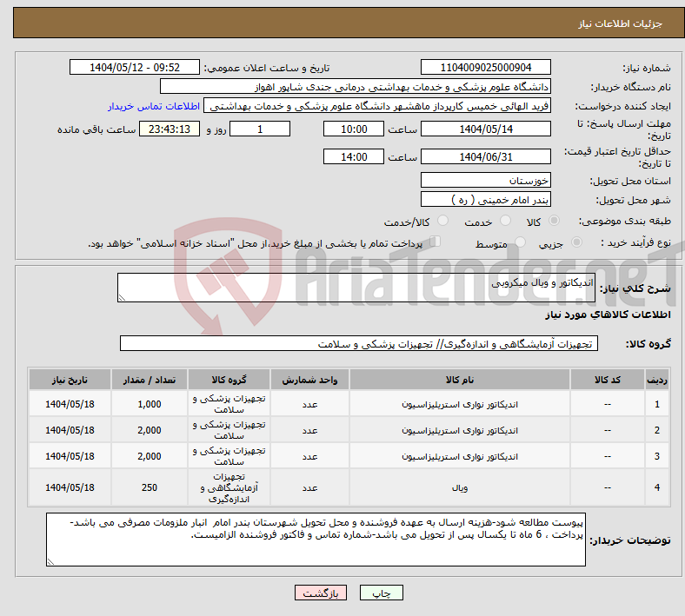The image size is (685, 616).
Task: Click the اطلاعات کالاهای مورد نیاز section heading
Action: pos(608,315)
